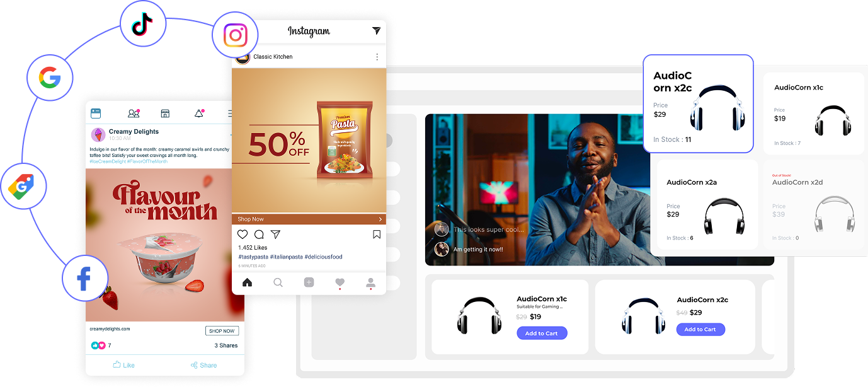
Task: Click the SHOP NOW button on Facebook post
Action: (222, 331)
